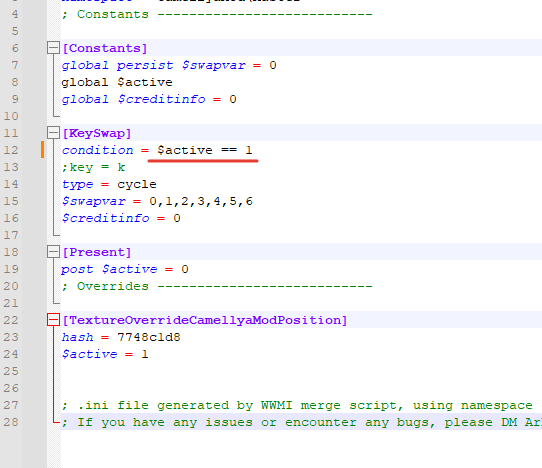Image resolution: width=542 pixels, height=468 pixels.
Task: Collapse the [Present] section fold marker
Action: coord(53,252)
